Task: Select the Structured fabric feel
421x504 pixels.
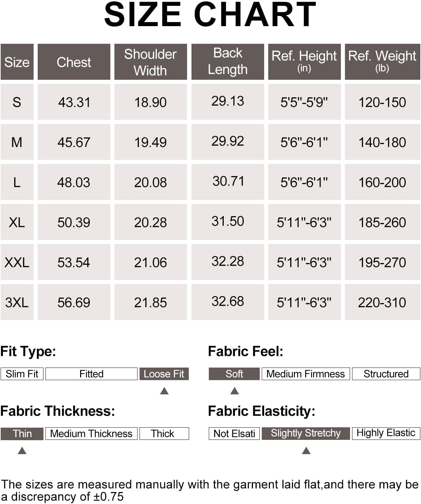Action: (x=386, y=374)
